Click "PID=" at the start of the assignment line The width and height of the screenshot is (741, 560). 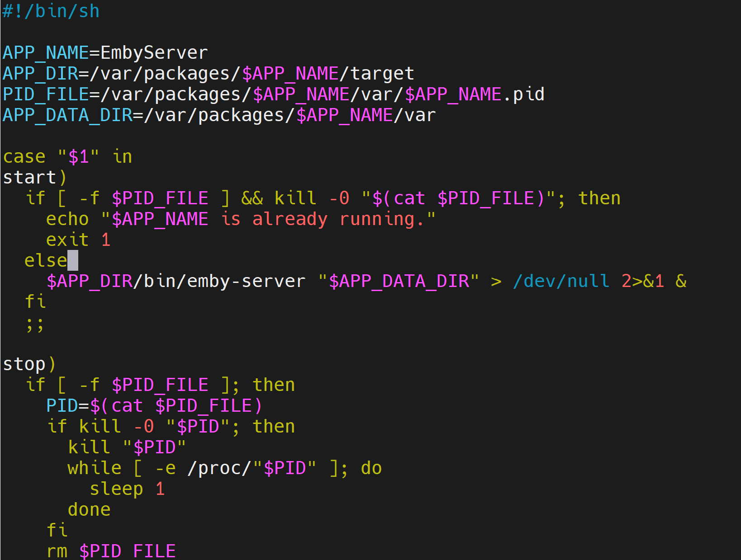point(67,406)
